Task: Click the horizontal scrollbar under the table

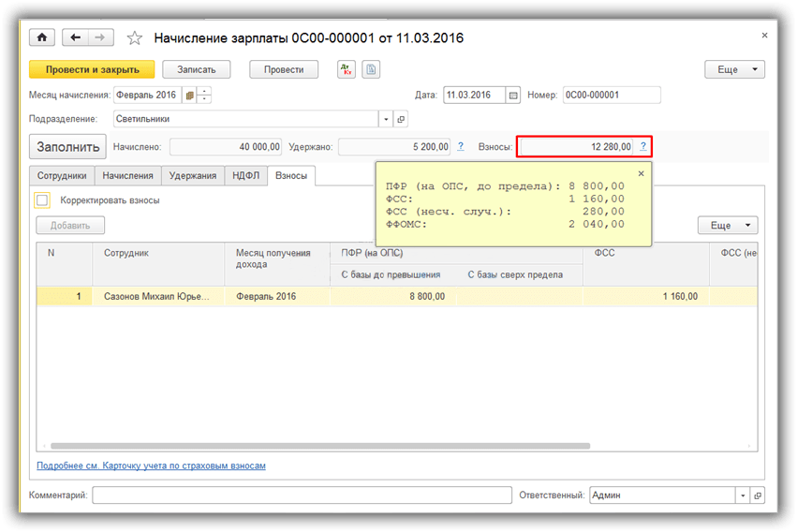Action: [281, 446]
